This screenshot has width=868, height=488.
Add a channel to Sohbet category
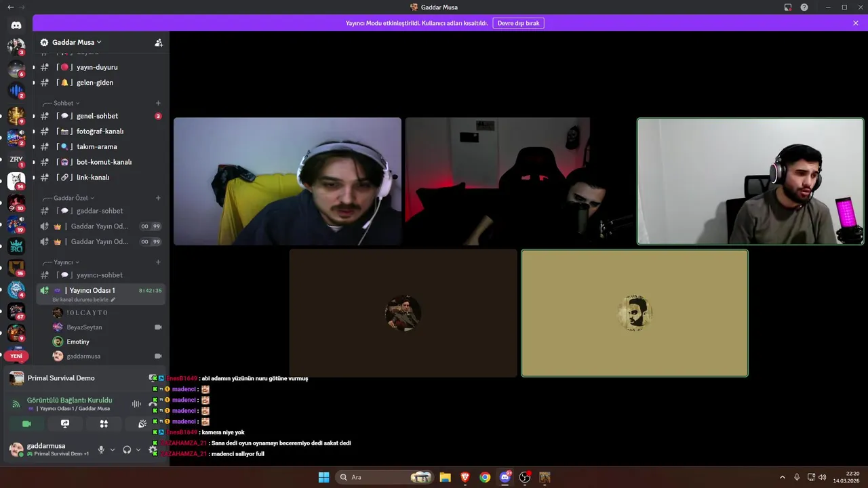click(x=158, y=103)
